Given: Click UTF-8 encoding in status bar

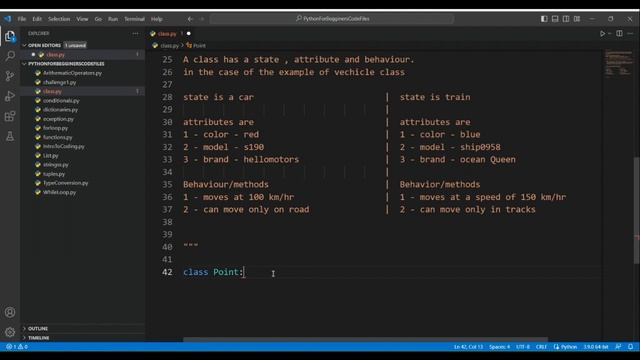Looking at the screenshot, I should pos(523,347).
